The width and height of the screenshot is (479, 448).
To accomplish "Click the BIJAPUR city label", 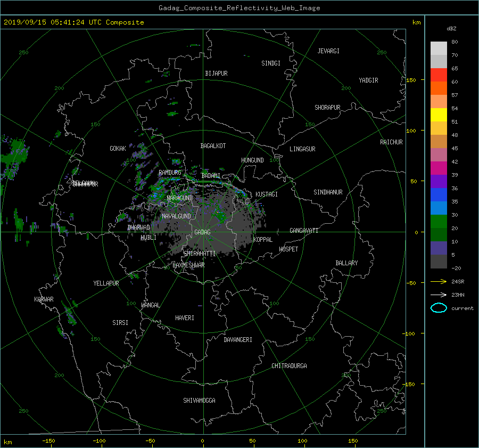I will click(216, 74).
